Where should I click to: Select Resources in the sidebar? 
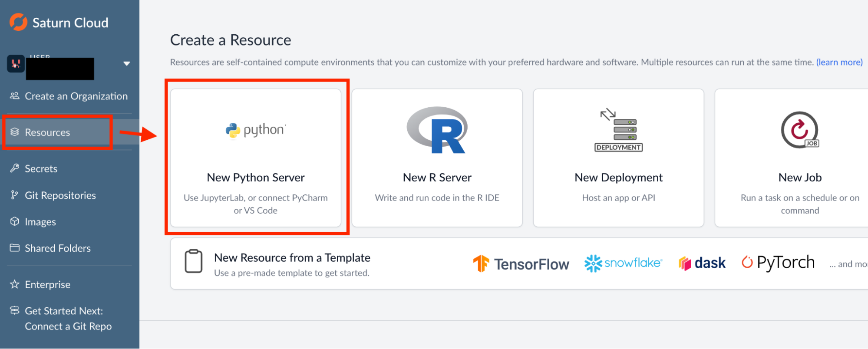[x=47, y=132]
